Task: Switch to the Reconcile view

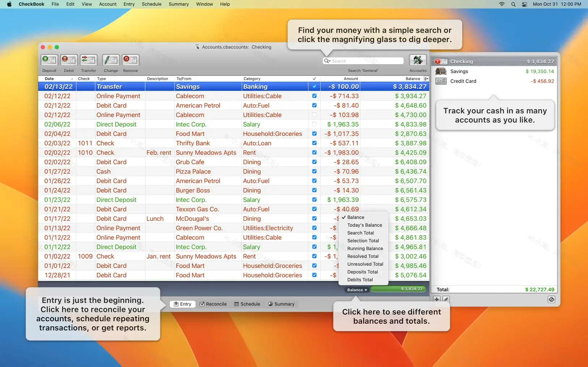Action: [x=213, y=304]
